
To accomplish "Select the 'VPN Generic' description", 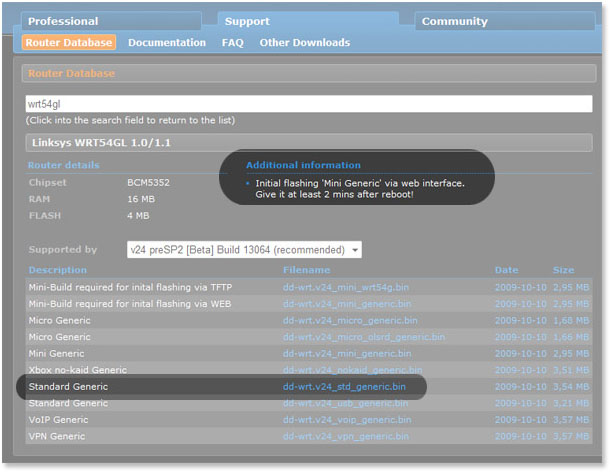I will 56,437.
